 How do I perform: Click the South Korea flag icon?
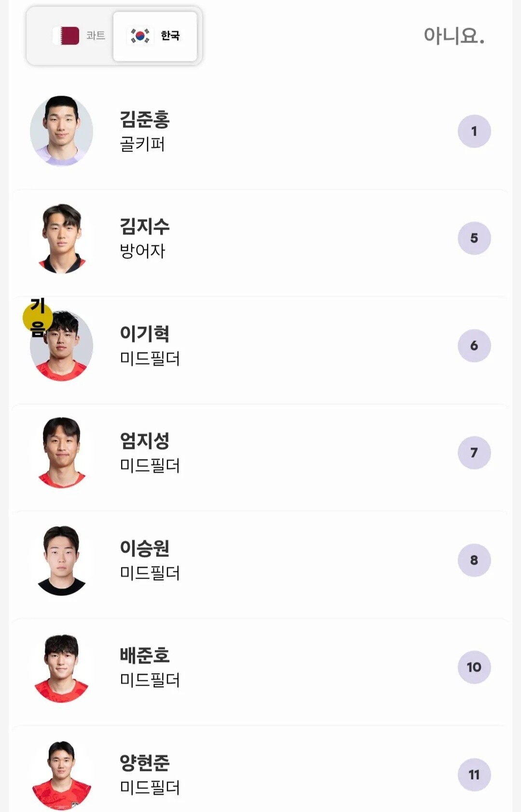coord(140,36)
